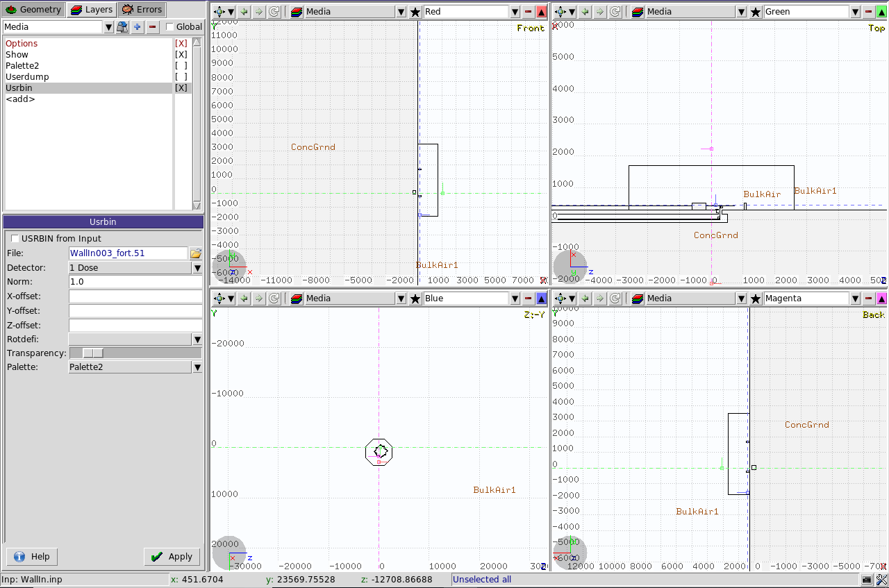Reload the Magenta viewport with the refresh icon
This screenshot has height=588, width=889.
[x=615, y=299]
